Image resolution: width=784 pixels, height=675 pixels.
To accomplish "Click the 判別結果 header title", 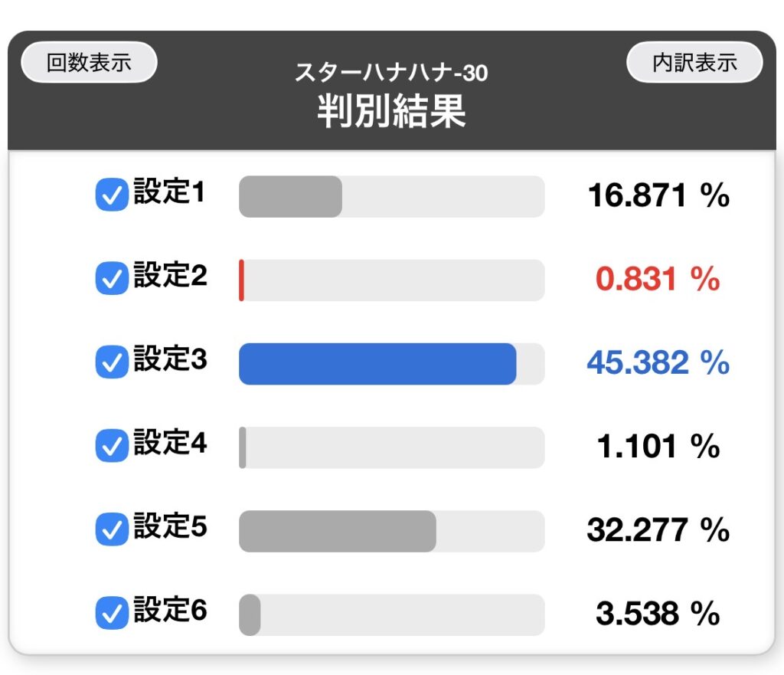I will pyautogui.click(x=391, y=113).
